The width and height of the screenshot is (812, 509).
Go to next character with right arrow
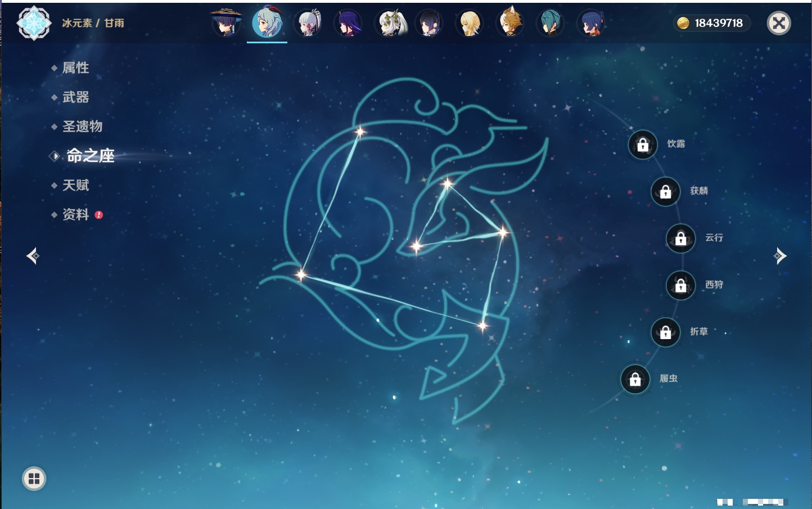click(780, 256)
